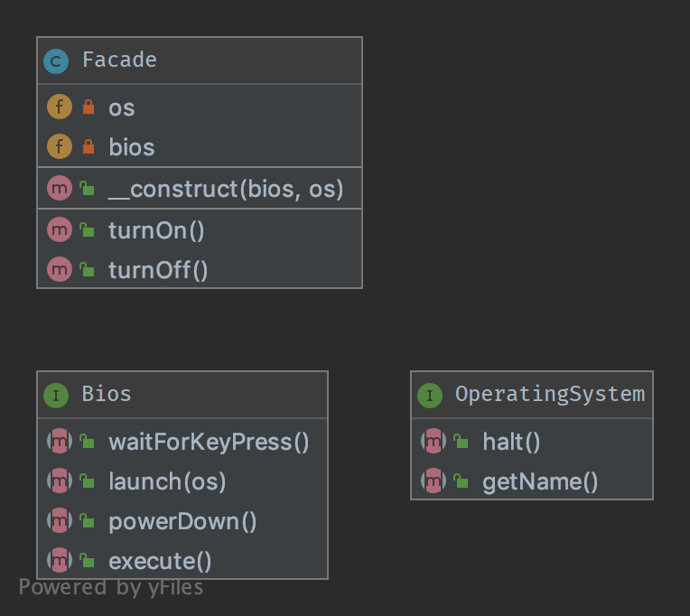Select the powerDown() method row
This screenshot has width=690, height=616.
coord(182,521)
